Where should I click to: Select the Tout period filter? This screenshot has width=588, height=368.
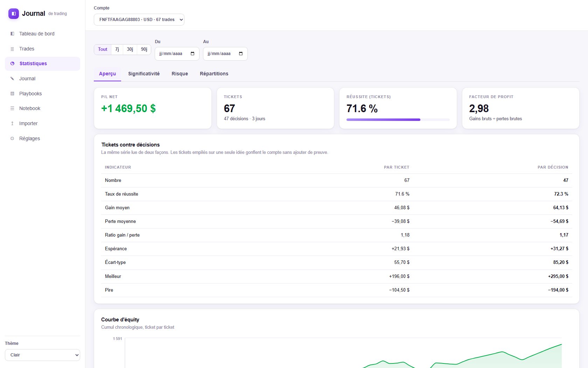click(103, 49)
